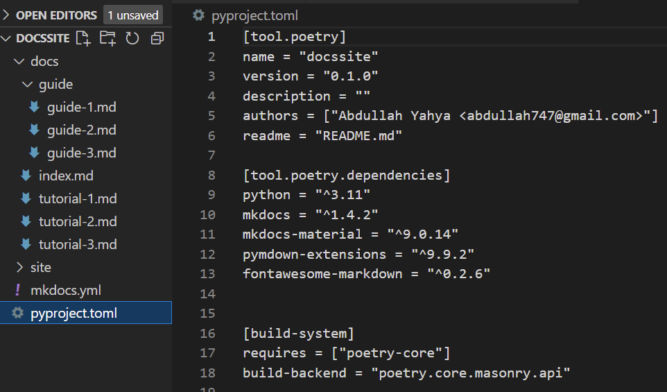The width and height of the screenshot is (667, 392).
Task: Click the OPEN EDITORS section title
Action: tap(56, 15)
